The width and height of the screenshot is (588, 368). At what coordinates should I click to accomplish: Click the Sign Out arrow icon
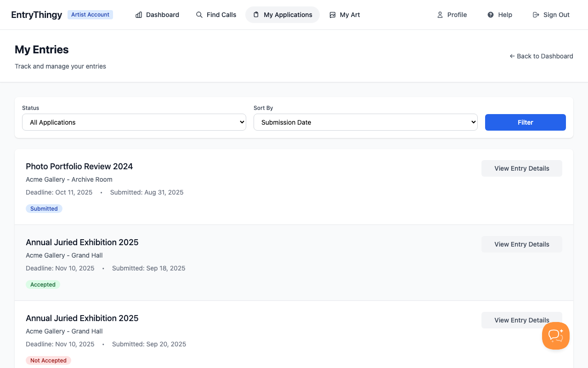(536, 15)
